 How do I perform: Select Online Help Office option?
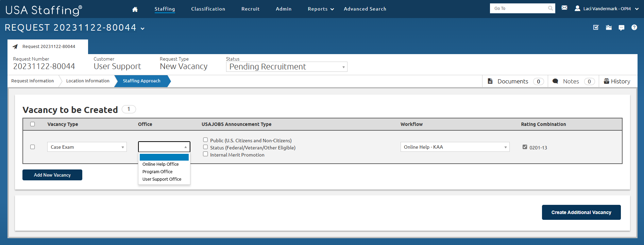(x=164, y=164)
